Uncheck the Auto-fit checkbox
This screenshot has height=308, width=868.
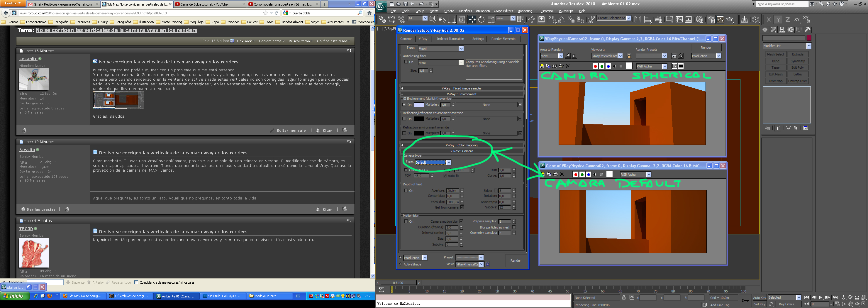click(445, 176)
